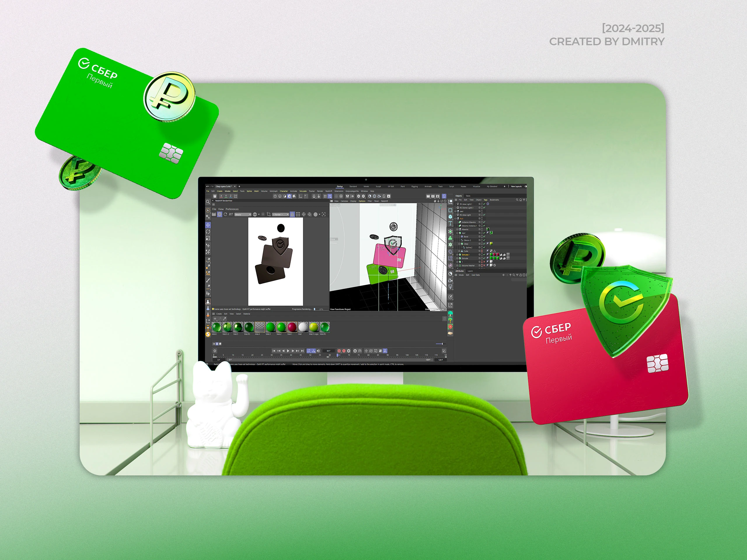Screen dimensions: 747x560
Task: Click the Text spline T icon
Action: (450, 223)
